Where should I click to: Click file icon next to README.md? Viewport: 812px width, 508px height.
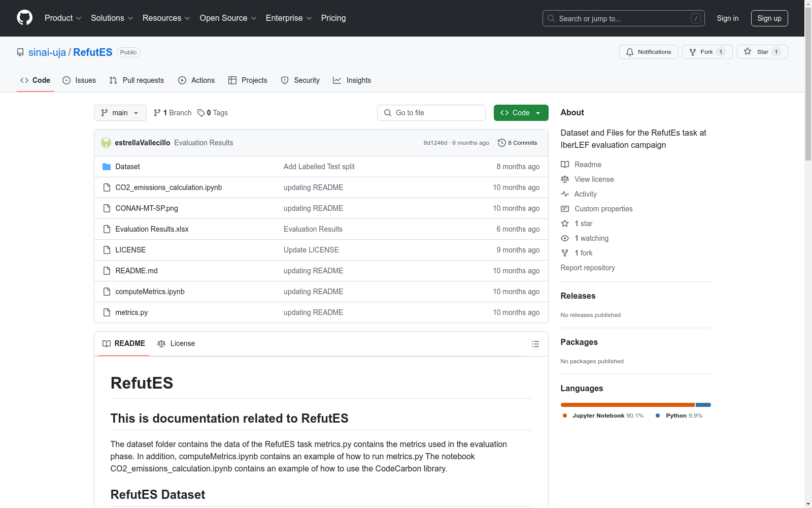[x=107, y=271]
